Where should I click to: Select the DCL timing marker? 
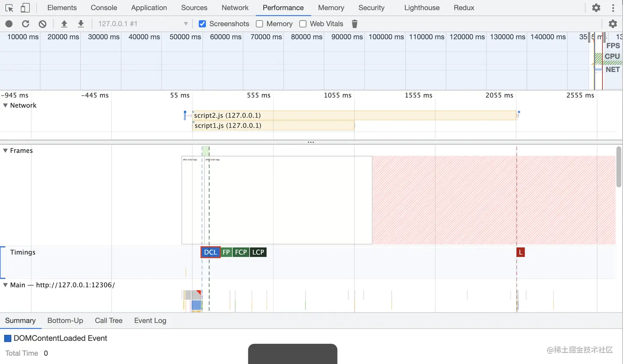click(x=211, y=252)
